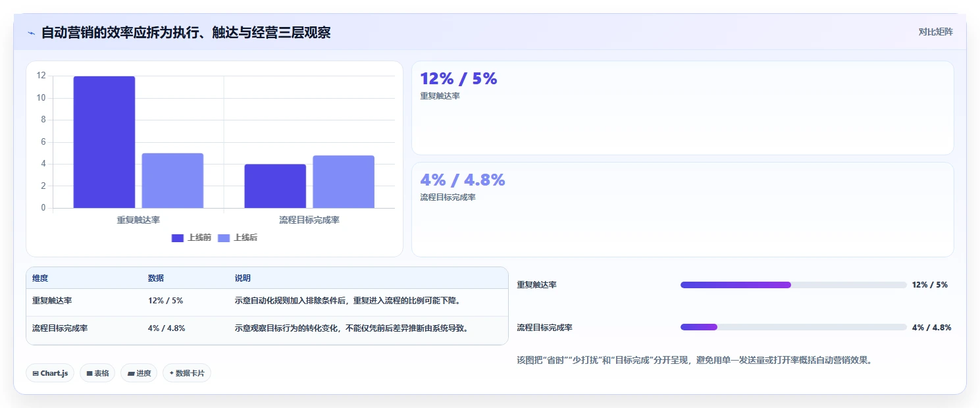The width and height of the screenshot is (980, 408).
Task: Click the 12% / 5% value beside progress bar
Action: (x=930, y=285)
